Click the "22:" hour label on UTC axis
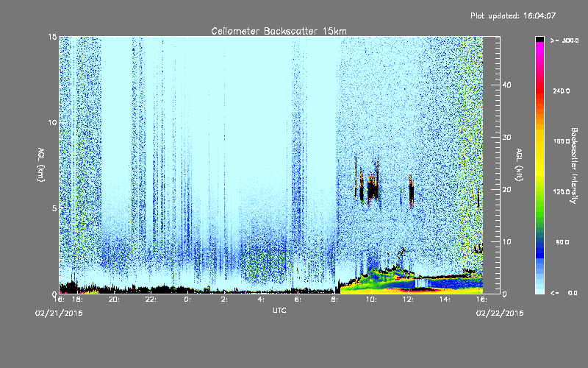Image resolution: width=588 pixels, height=368 pixels. pos(151,300)
